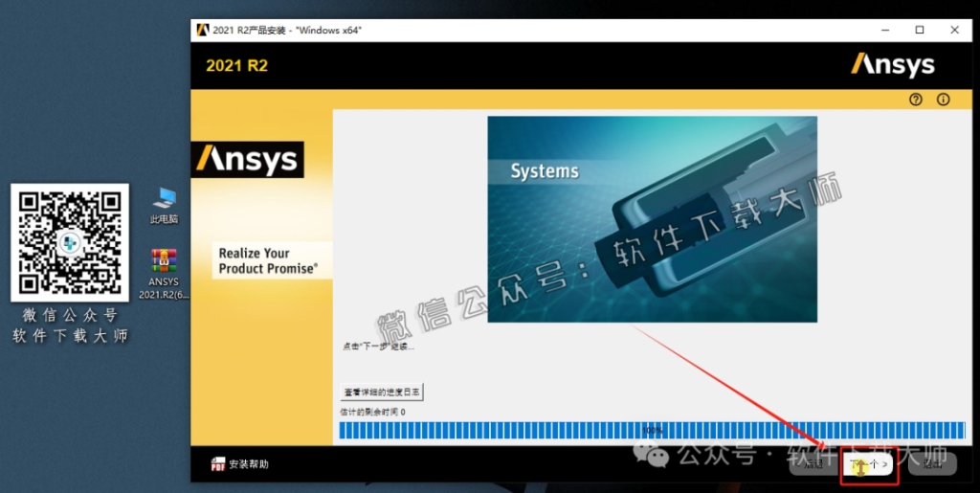
Task: Click the Next (下一个) button
Action: pos(868,464)
